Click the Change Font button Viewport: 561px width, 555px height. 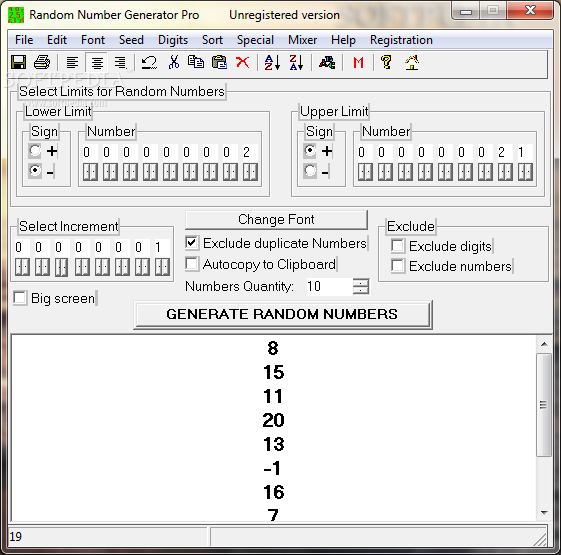click(276, 219)
